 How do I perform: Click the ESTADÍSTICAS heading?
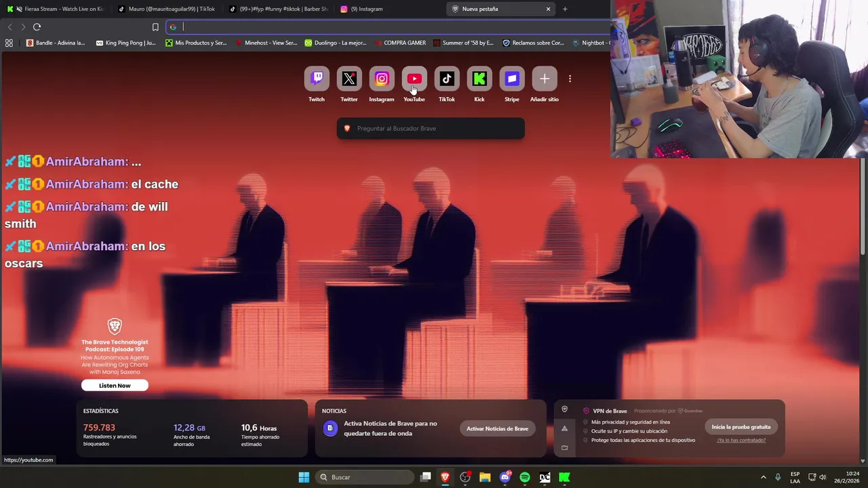tap(101, 411)
